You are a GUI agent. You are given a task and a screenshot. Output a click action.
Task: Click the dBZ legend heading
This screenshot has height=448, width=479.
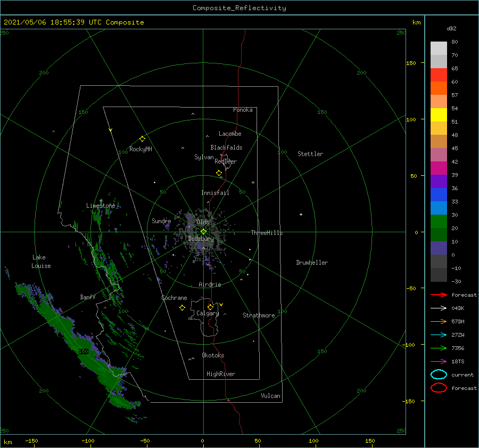point(451,29)
